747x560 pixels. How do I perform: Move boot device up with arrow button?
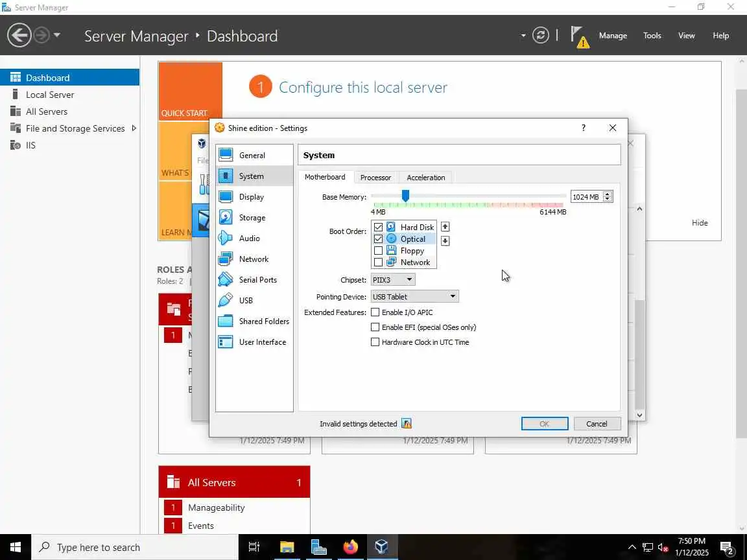pyautogui.click(x=445, y=227)
